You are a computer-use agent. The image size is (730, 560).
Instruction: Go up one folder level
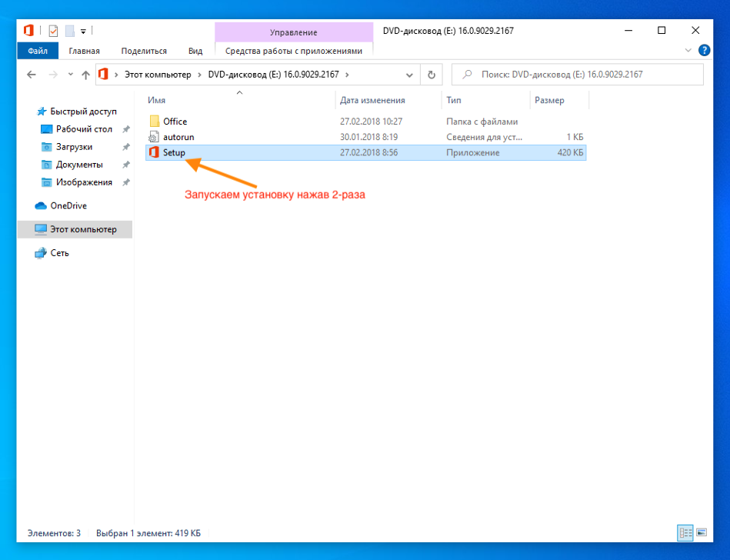click(85, 75)
